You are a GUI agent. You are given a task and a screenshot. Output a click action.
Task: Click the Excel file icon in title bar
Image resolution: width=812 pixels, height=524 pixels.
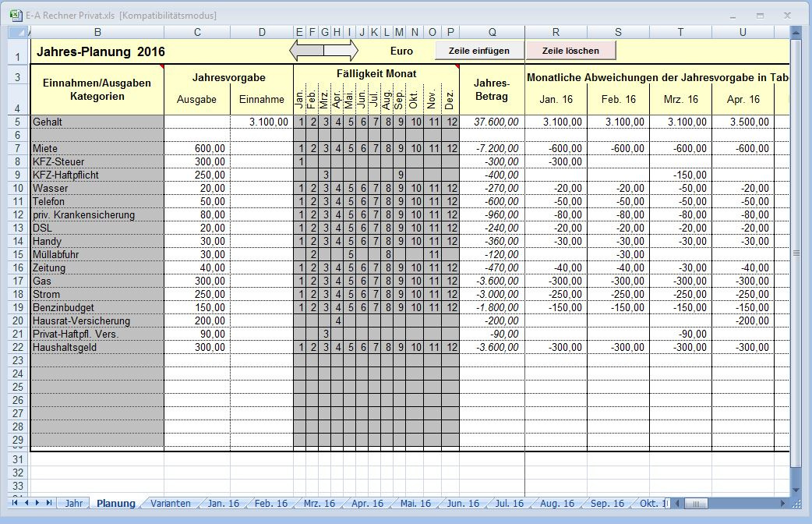pyautogui.click(x=16, y=15)
